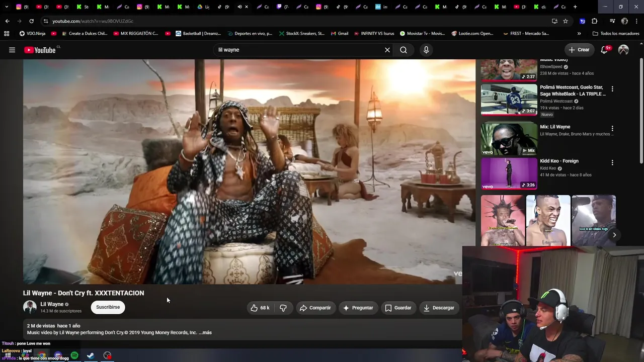Screen dimensions: 644x362
Task: Subscribe via the Suscribirse button
Action: [108, 307]
